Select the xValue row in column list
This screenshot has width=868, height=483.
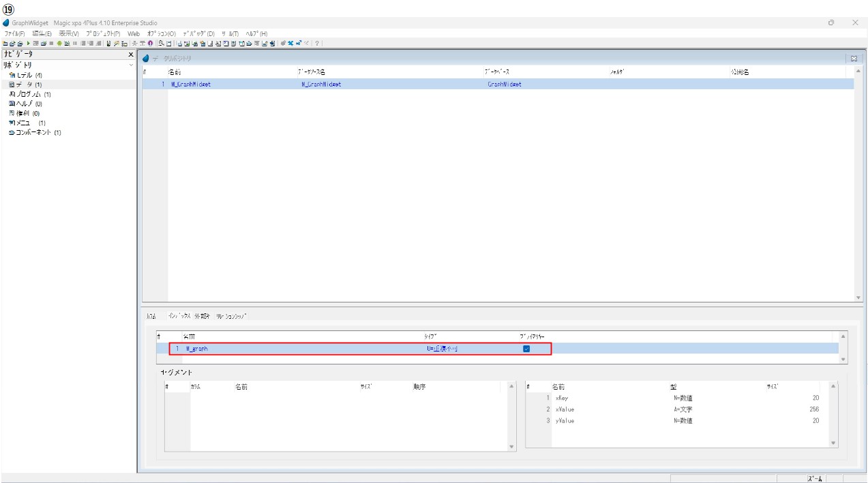click(565, 409)
